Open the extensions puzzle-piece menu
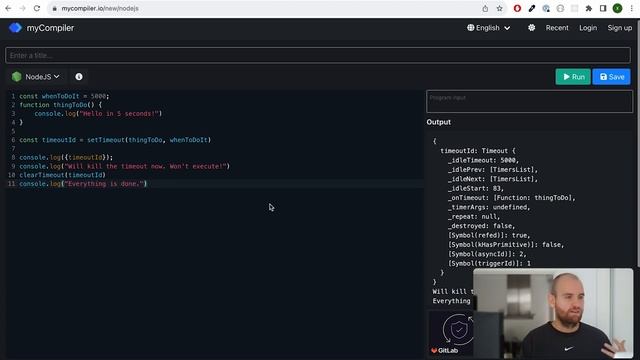 point(589,8)
